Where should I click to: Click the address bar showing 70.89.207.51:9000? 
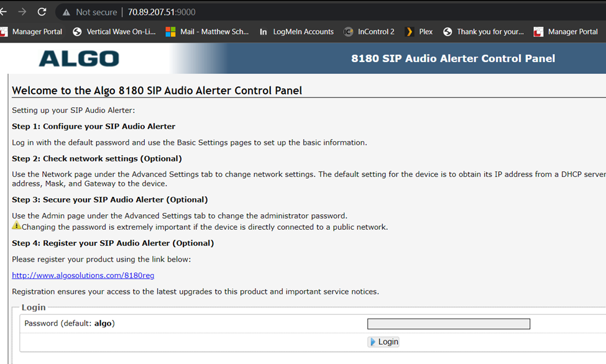pyautogui.click(x=162, y=12)
